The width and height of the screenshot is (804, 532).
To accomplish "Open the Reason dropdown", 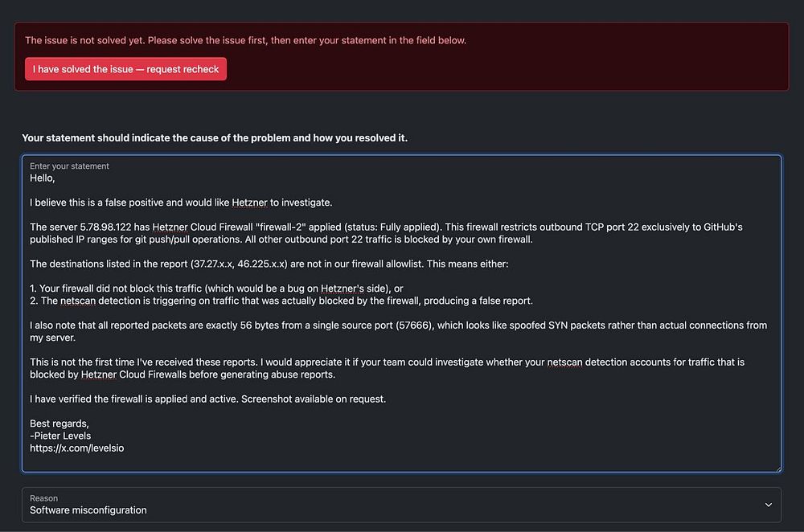I will [x=401, y=504].
